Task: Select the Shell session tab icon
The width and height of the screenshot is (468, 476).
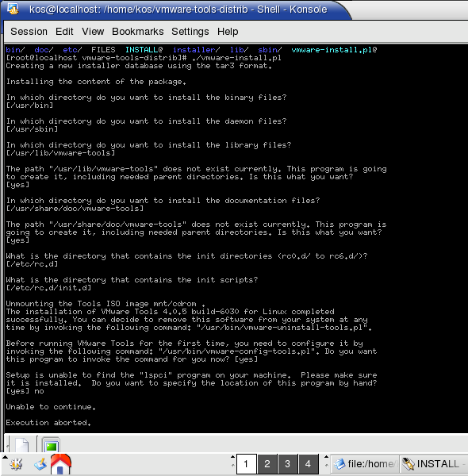Action: [x=51, y=445]
